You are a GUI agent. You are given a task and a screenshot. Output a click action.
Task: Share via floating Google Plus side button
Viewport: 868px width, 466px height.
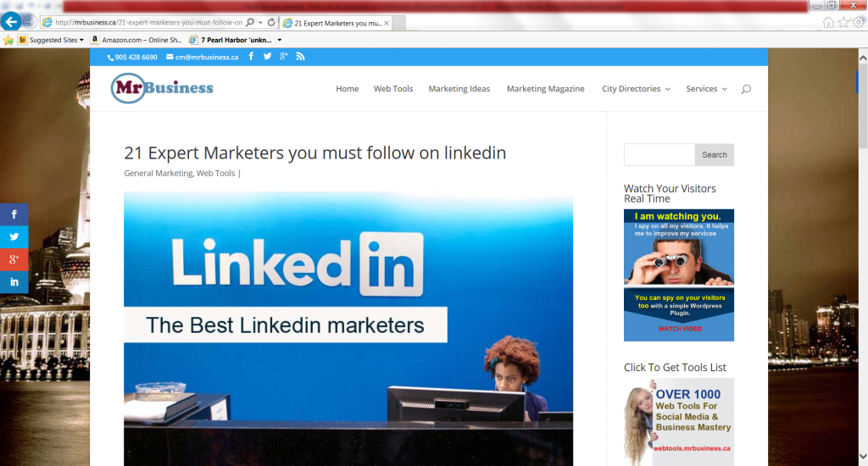14,259
